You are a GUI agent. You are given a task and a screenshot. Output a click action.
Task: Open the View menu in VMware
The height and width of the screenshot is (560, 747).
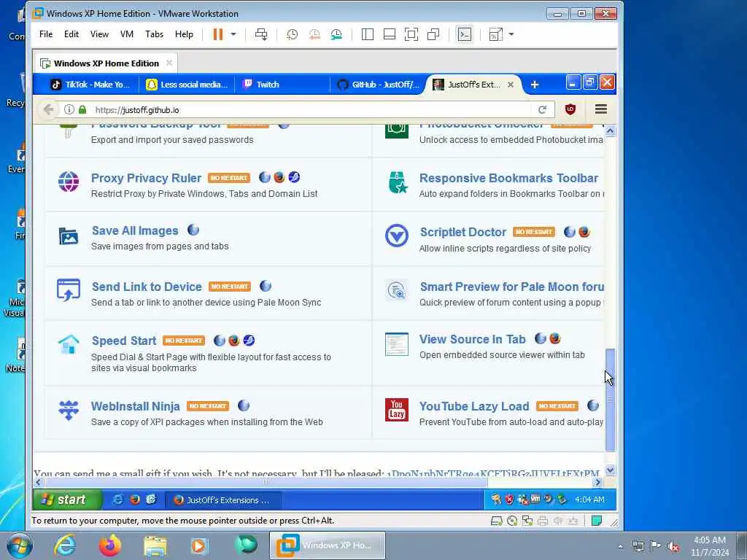[x=99, y=34]
